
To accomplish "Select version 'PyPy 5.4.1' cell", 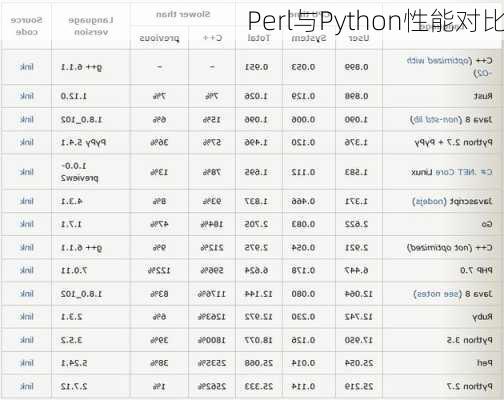I will [83, 142].
